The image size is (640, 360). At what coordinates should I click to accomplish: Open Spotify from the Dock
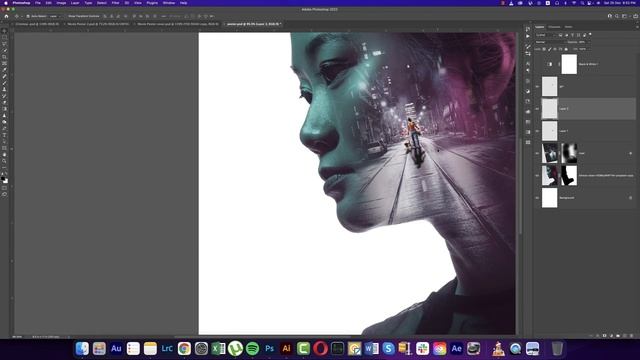[x=252, y=349]
